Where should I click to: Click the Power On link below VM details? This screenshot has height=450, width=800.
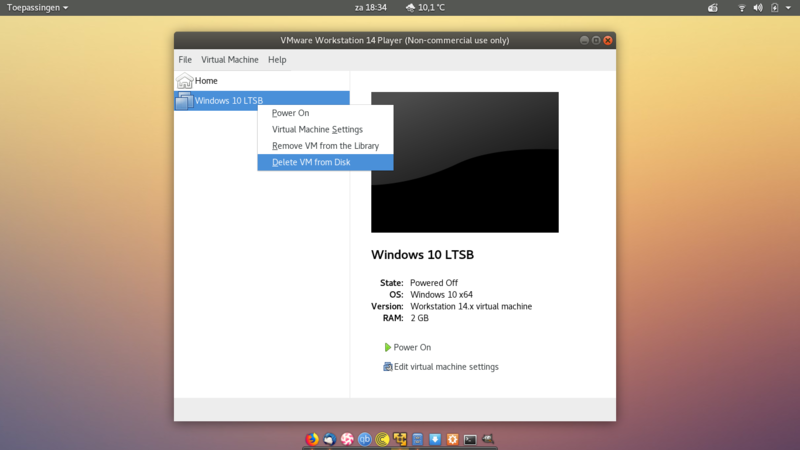tap(412, 347)
